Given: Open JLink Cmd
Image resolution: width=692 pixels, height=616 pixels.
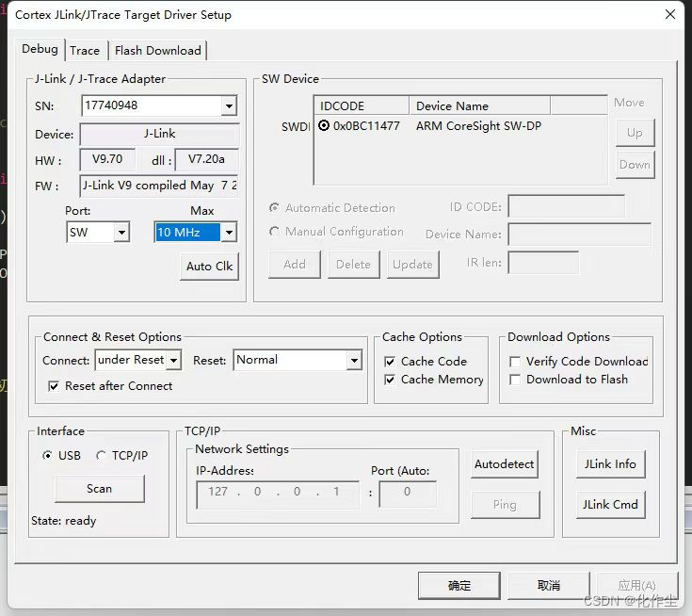Looking at the screenshot, I should click(610, 504).
